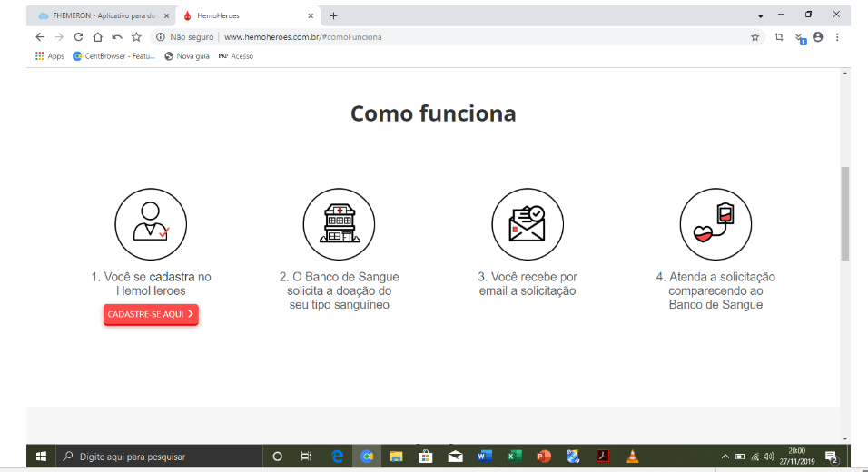Open the Apps bookmarks shortcut
The height and width of the screenshot is (472, 868).
[x=49, y=56]
